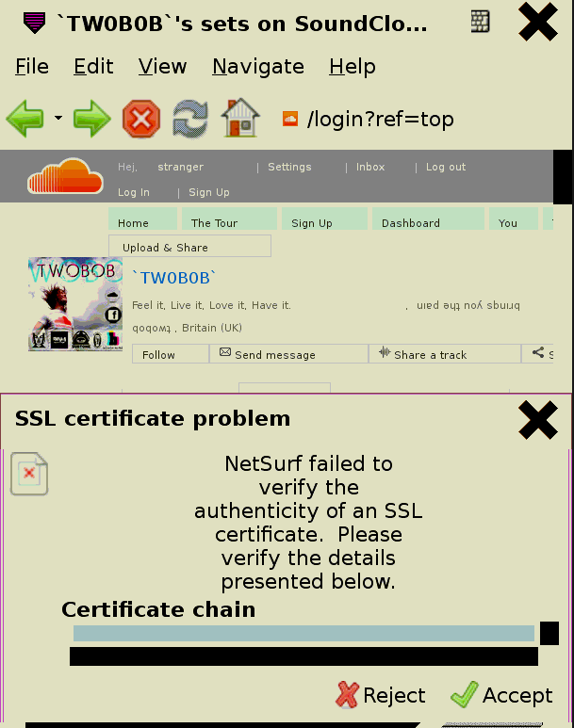Click the 'stranger' greeting text

180,167
